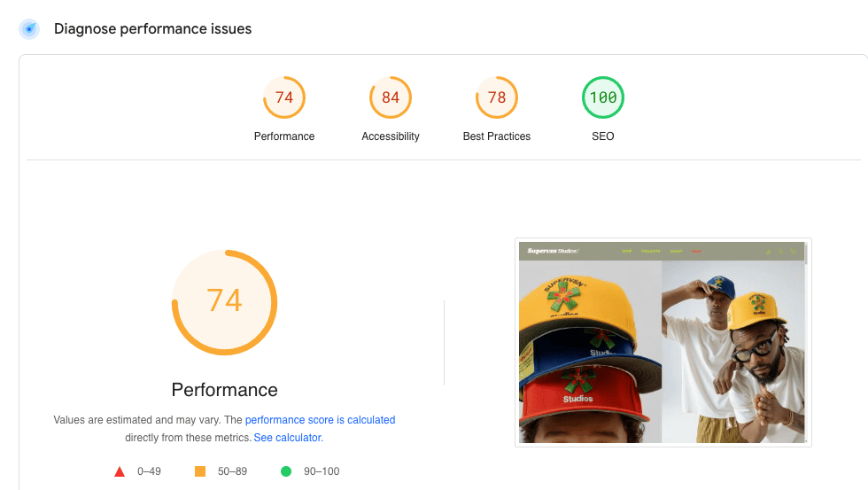Image resolution: width=868 pixels, height=490 pixels.
Task: Select the Performance score gauge showing 74
Action: (x=284, y=97)
